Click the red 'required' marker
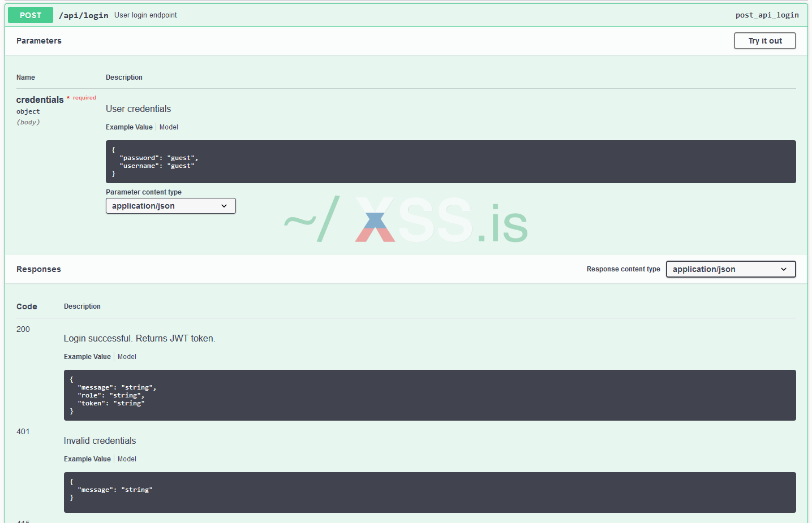Screen dimensions: 812x523 point(84,98)
